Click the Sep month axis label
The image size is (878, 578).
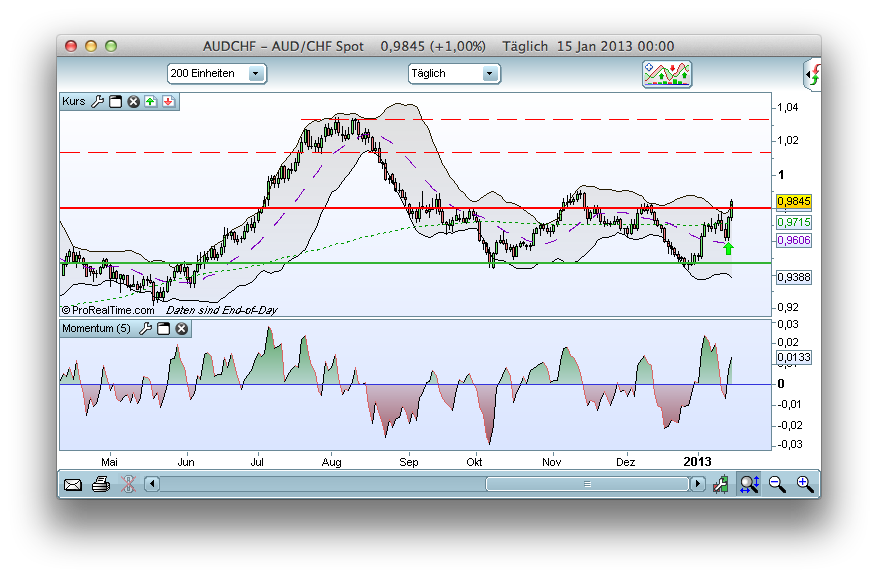[409, 462]
